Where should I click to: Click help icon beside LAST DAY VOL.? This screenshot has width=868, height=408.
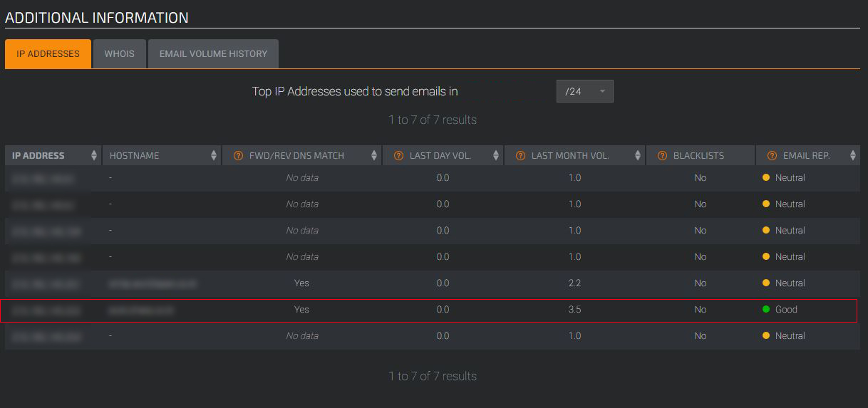pos(398,156)
